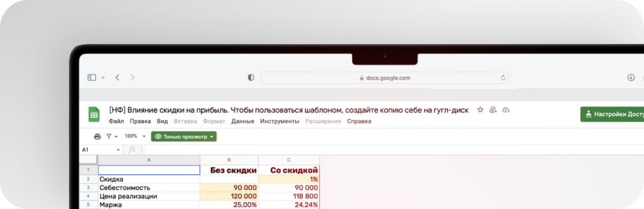Open the sidebar options chevron in Safari
The image size is (644, 209).
pyautogui.click(x=103, y=77)
